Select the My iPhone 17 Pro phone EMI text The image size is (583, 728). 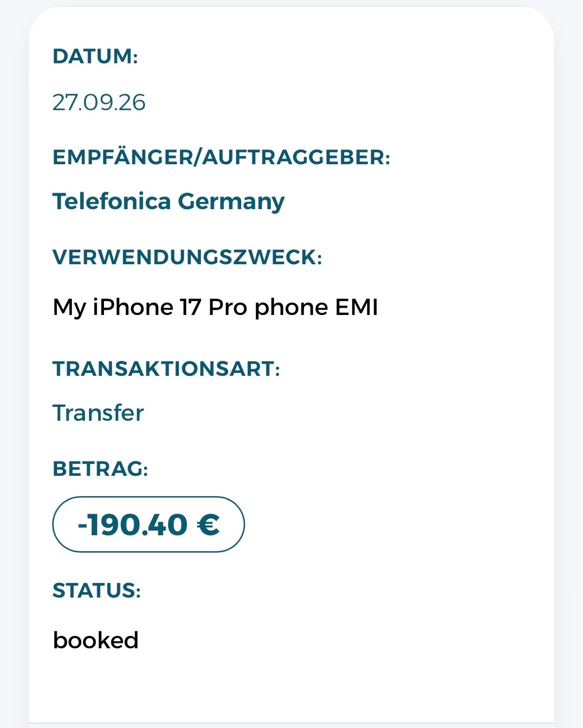click(x=215, y=308)
